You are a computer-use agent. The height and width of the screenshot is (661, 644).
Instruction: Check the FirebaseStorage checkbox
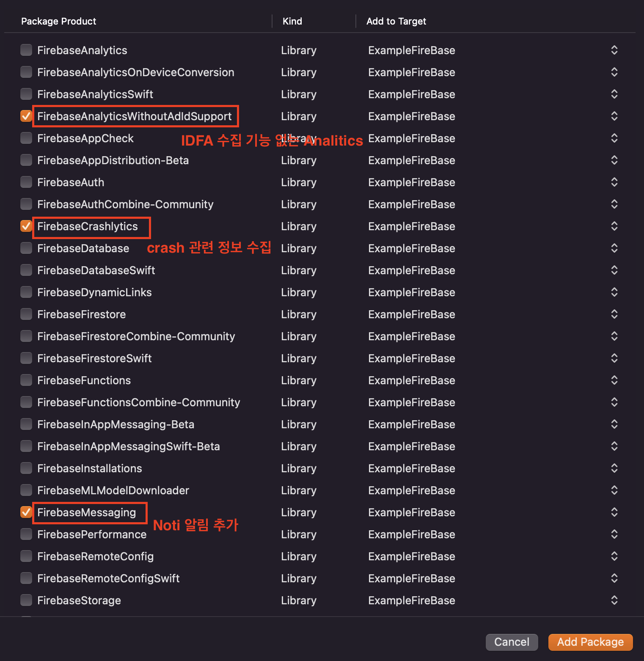(26, 600)
